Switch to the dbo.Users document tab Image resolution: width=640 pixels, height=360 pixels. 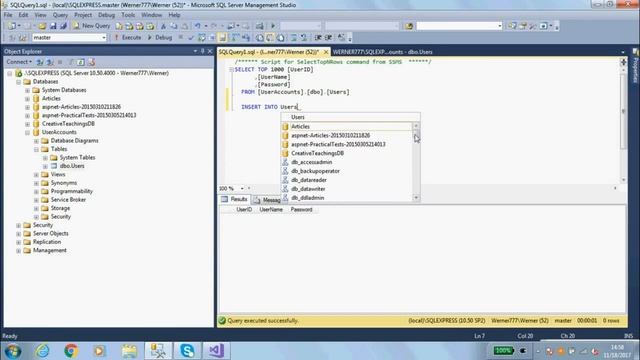[x=382, y=52]
